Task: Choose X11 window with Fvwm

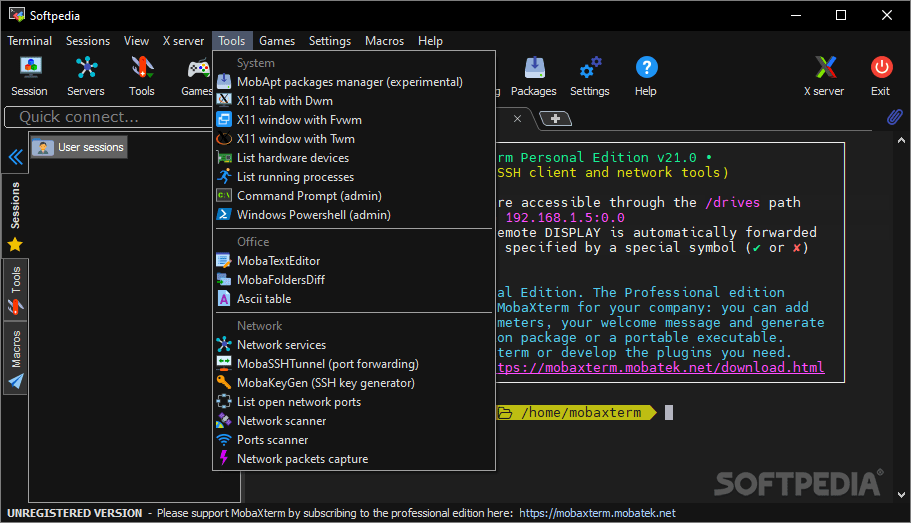Action: point(354,120)
